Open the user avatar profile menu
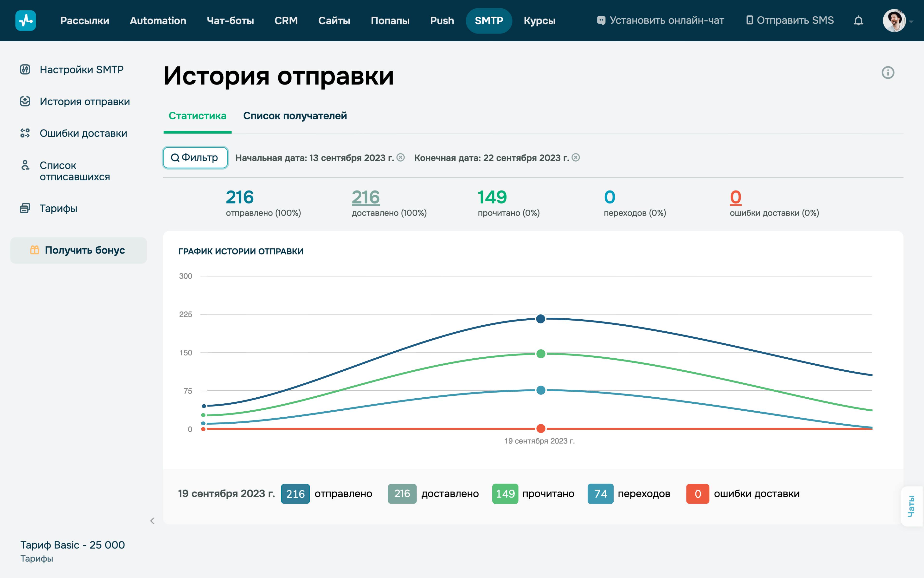The image size is (924, 578). 894,21
